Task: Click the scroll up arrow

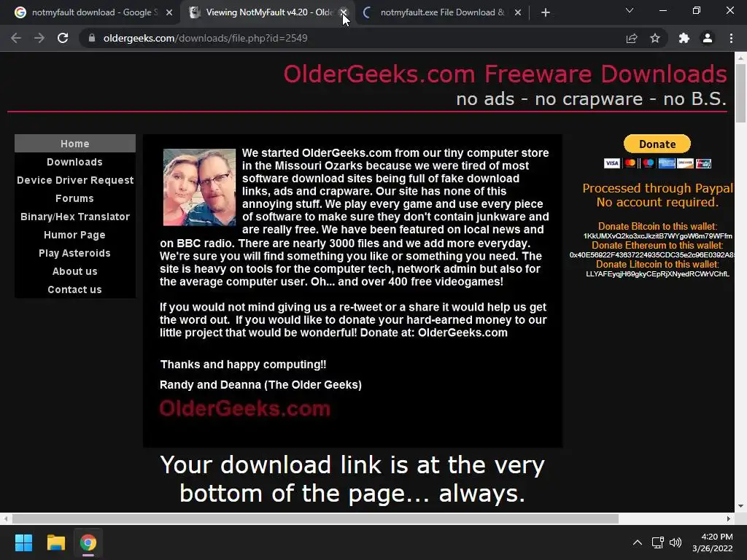Action: point(740,58)
